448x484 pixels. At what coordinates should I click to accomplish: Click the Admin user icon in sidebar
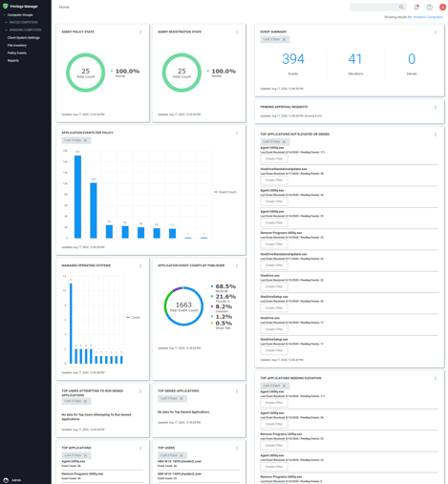[x=6, y=480]
